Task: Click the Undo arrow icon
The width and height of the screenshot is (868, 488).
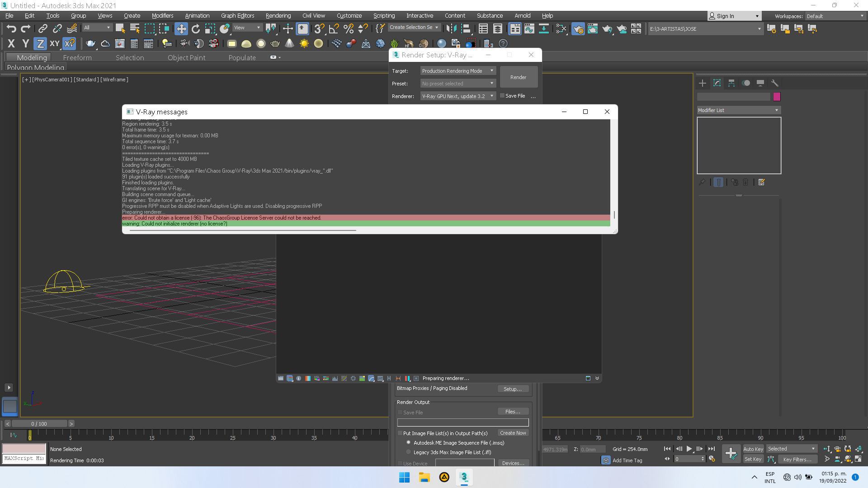Action: pos(11,29)
